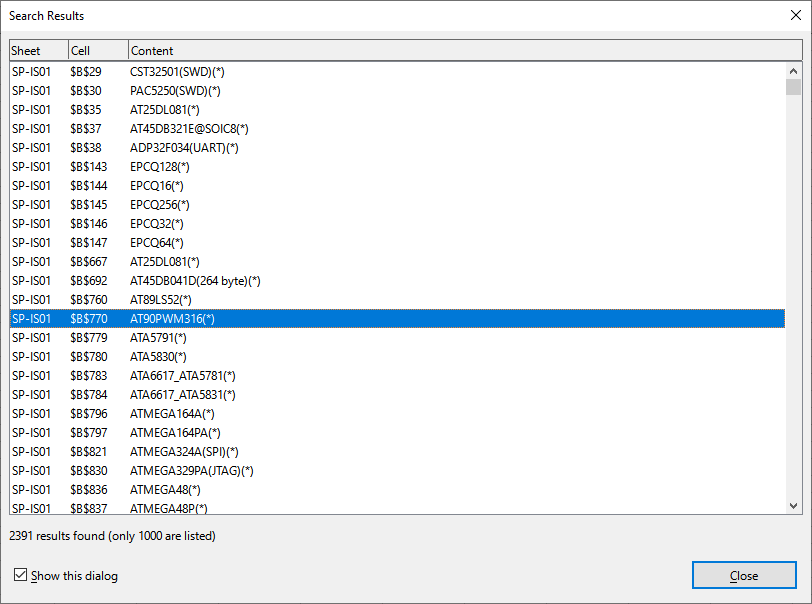
Task: Click the scrollbar down arrow
Action: coord(793,506)
